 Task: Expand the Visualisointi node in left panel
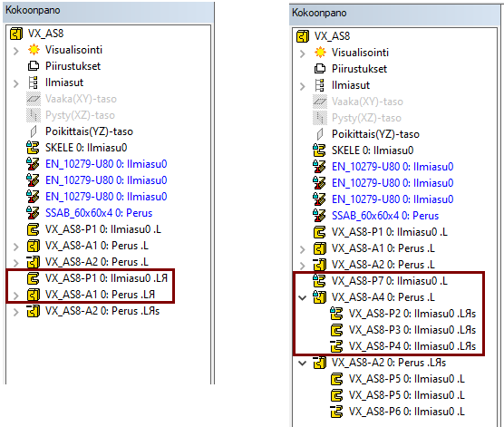click(15, 51)
